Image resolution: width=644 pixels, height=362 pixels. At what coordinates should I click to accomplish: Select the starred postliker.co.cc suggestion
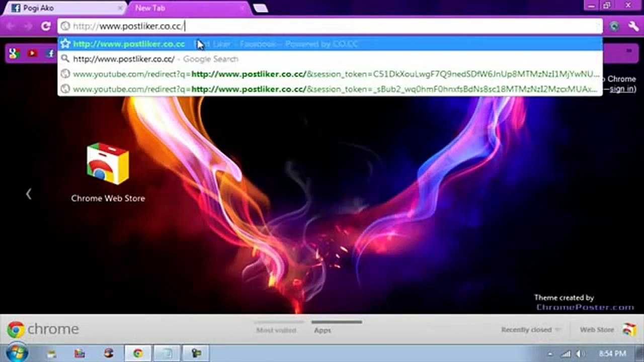pyautogui.click(x=331, y=44)
